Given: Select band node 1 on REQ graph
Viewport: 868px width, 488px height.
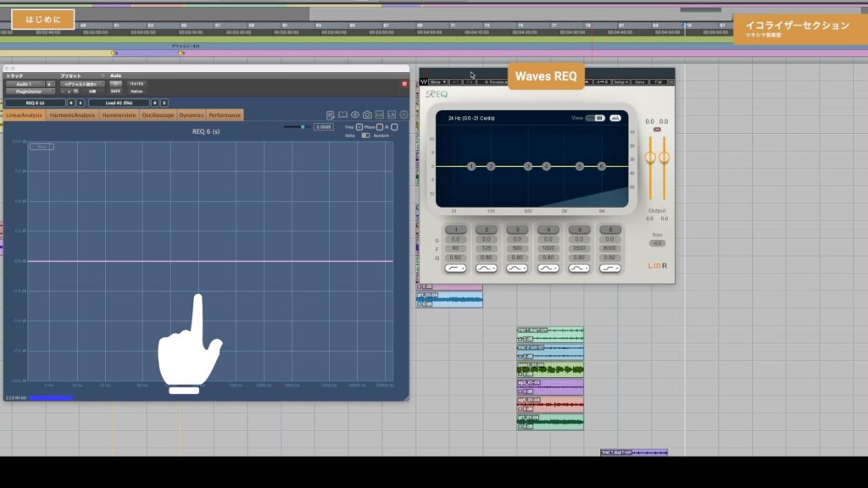Looking at the screenshot, I should click(471, 166).
